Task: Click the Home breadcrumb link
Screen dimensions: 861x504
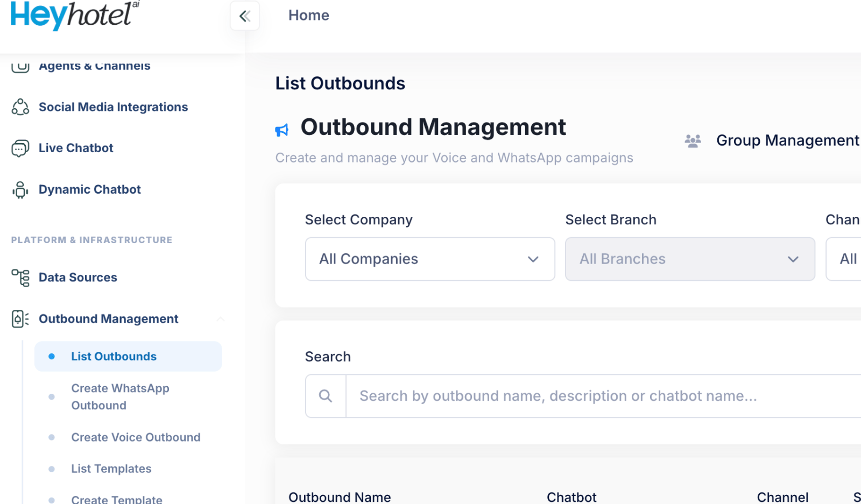Action: (x=309, y=15)
